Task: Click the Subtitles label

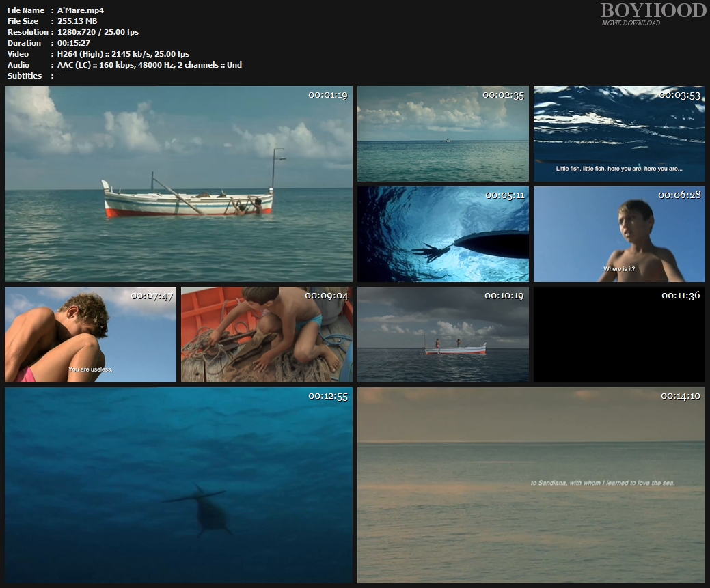Action: click(25, 76)
